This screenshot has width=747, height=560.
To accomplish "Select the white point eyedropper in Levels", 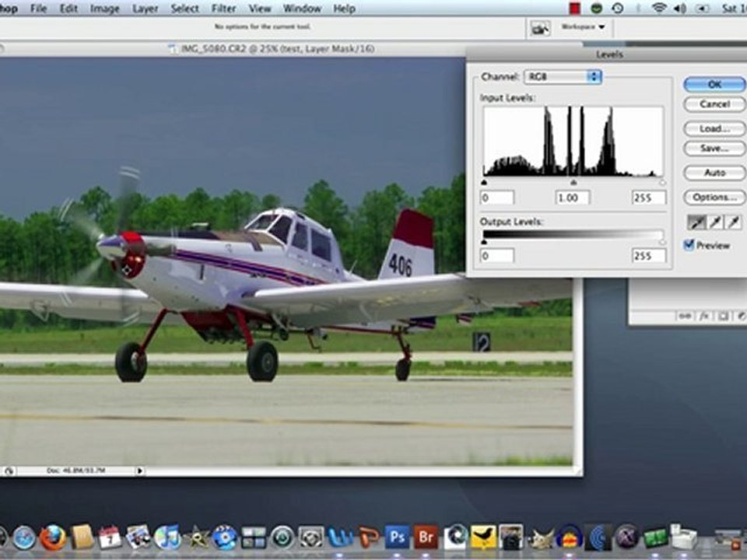I will [733, 222].
